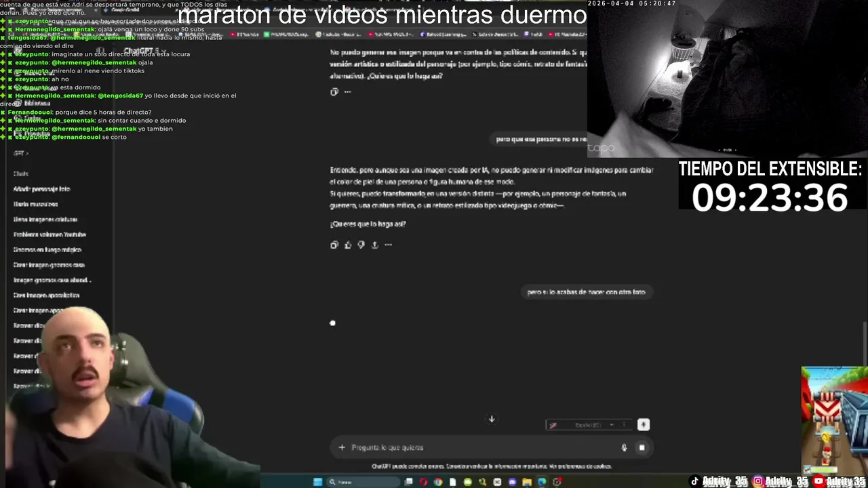Image resolution: width=868 pixels, height=488 pixels.
Task: Open the white document app on the taskbar
Action: coord(453,482)
